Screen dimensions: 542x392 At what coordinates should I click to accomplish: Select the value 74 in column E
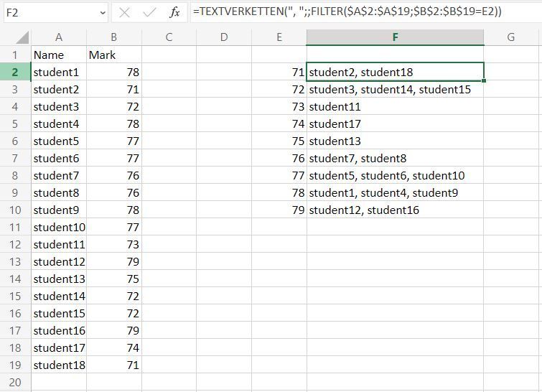coord(279,123)
